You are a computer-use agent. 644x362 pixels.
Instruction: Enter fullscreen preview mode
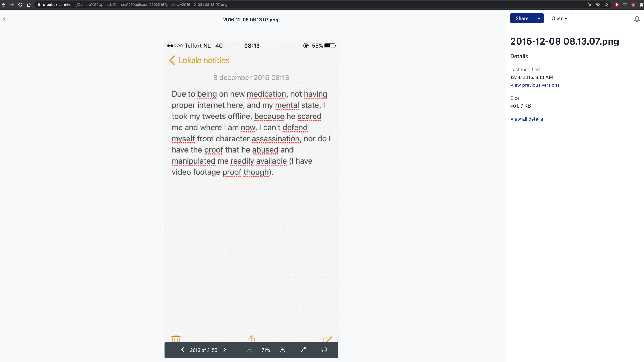click(x=303, y=350)
